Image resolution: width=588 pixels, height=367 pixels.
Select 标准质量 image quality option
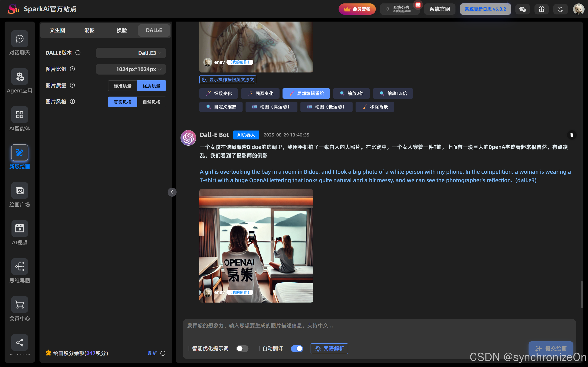122,86
